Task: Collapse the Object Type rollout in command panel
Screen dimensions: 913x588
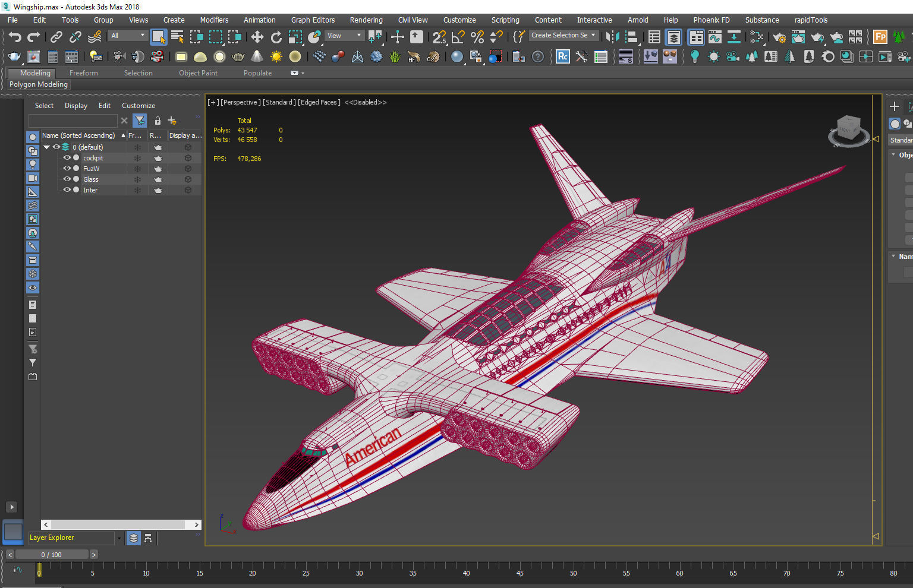Action: click(x=893, y=155)
